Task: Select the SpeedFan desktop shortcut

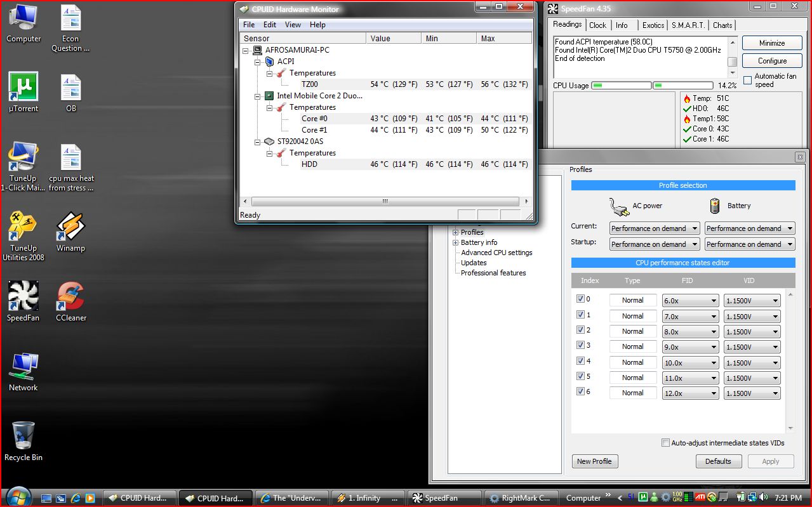Action: [x=23, y=301]
